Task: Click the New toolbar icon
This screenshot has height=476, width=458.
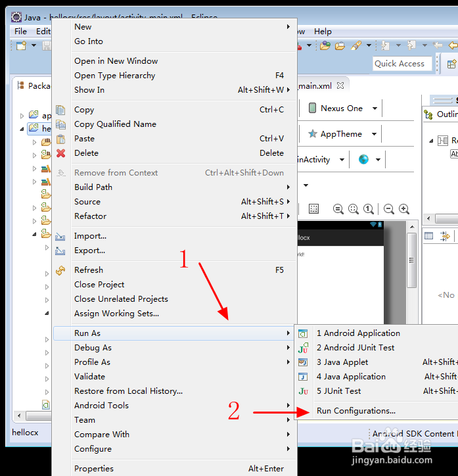Action: pos(21,46)
